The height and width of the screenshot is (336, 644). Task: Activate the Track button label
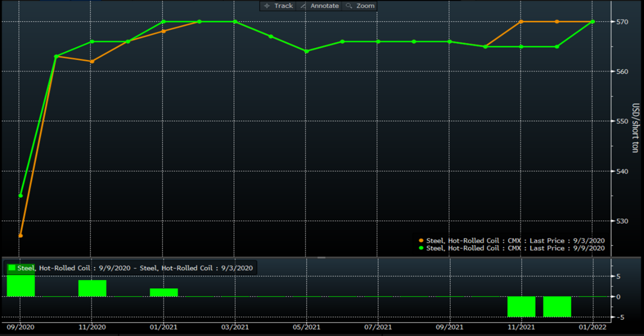click(284, 6)
